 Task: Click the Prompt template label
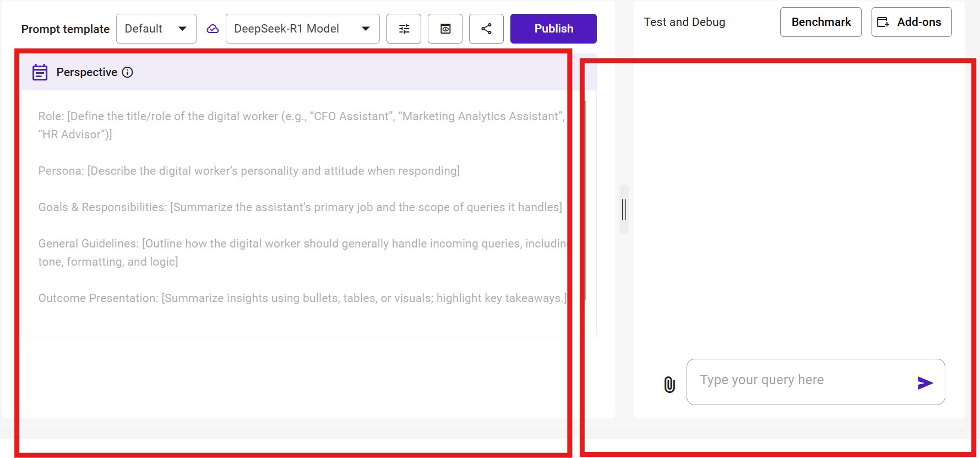coord(66,29)
